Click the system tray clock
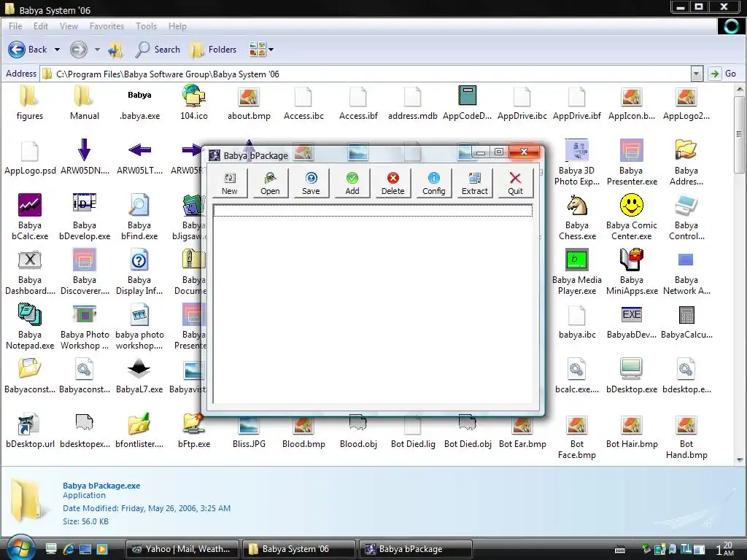 click(725, 548)
